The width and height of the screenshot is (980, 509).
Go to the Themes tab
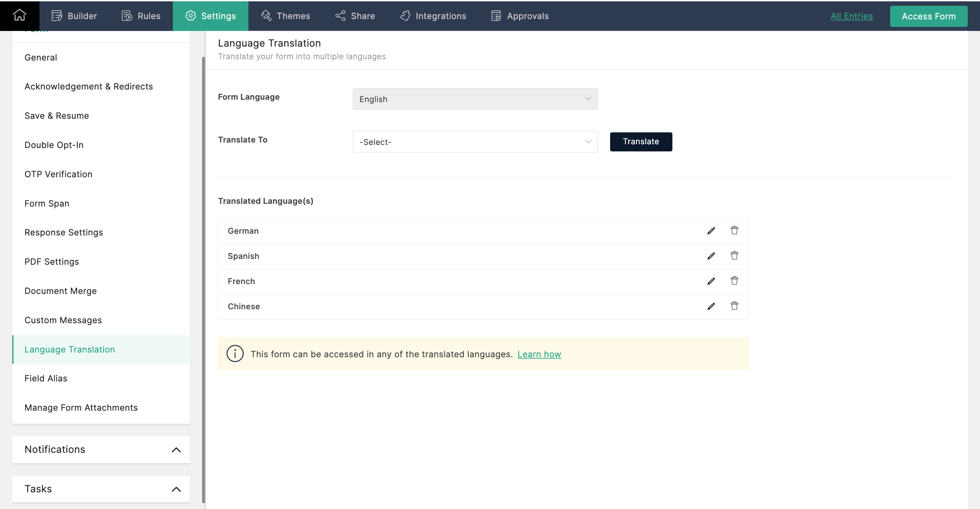click(285, 16)
